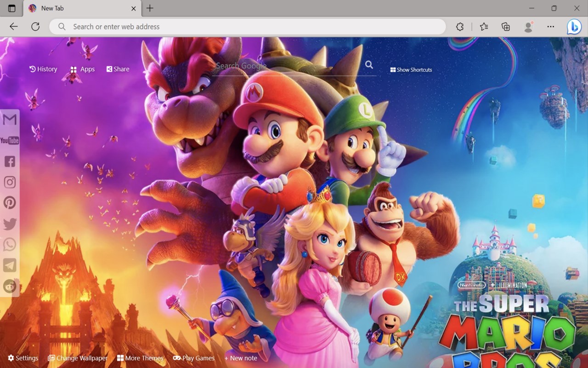The height and width of the screenshot is (368, 588).
Task: Open Facebook from the side shortcut bar
Action: click(x=10, y=161)
